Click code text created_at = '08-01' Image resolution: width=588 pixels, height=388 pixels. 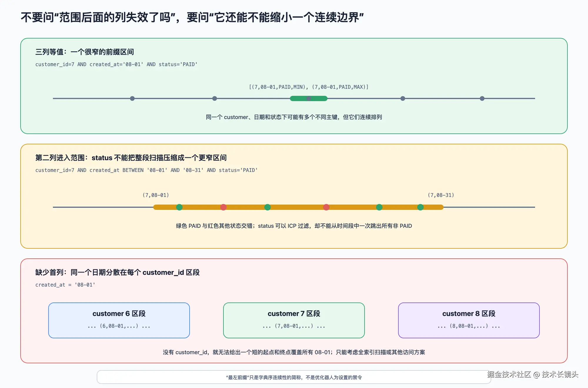pos(65,285)
